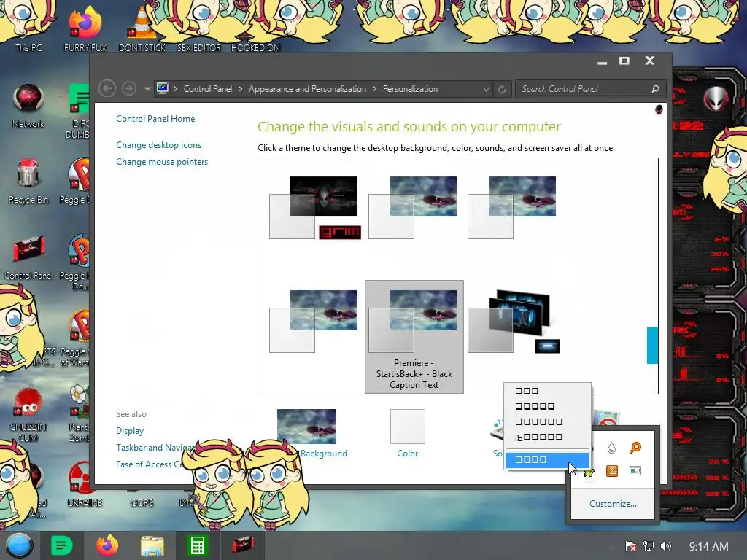The image size is (747, 560).
Task: Open the UKRAINE desktop shortcut
Action: coord(85,483)
